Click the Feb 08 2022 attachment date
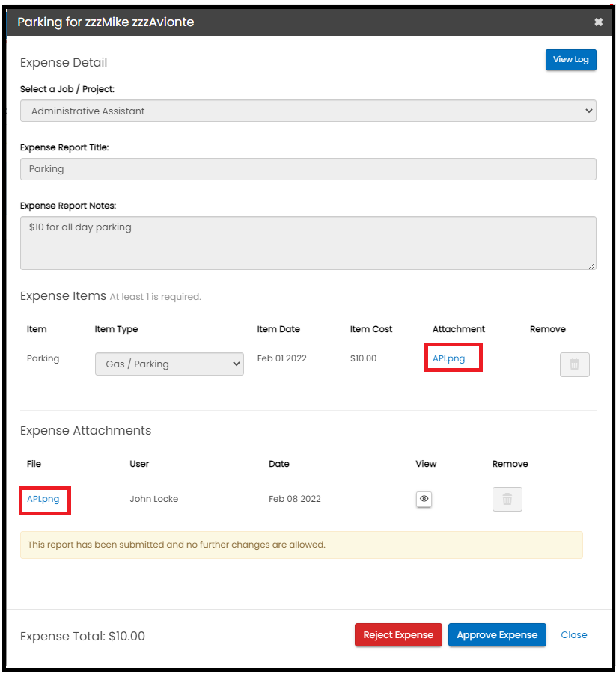The image size is (616, 677). (x=295, y=499)
